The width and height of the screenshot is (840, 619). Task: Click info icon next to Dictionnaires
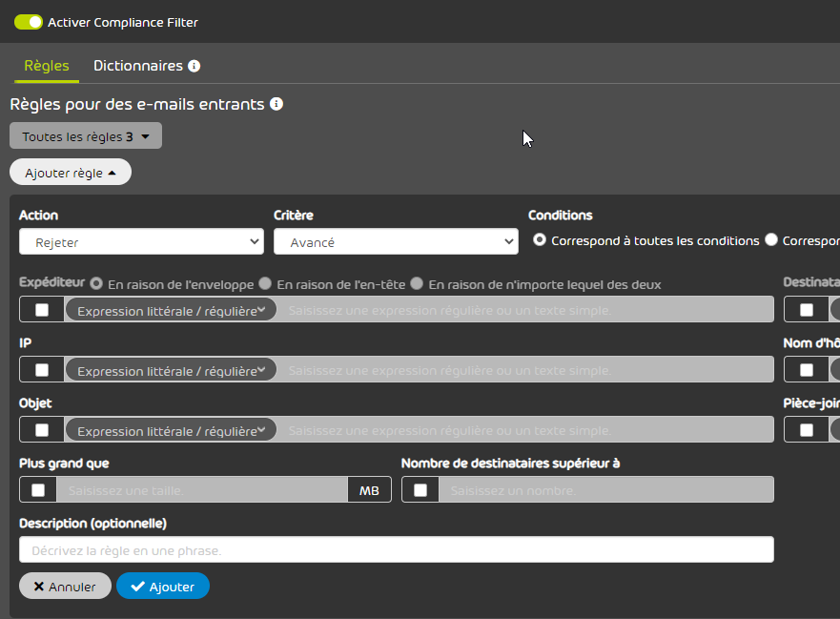coord(195,66)
